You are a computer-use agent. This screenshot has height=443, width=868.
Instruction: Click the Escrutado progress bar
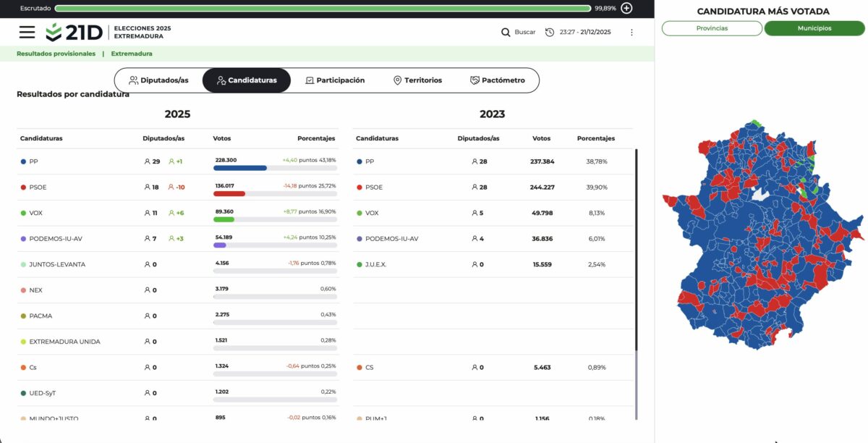point(323,8)
